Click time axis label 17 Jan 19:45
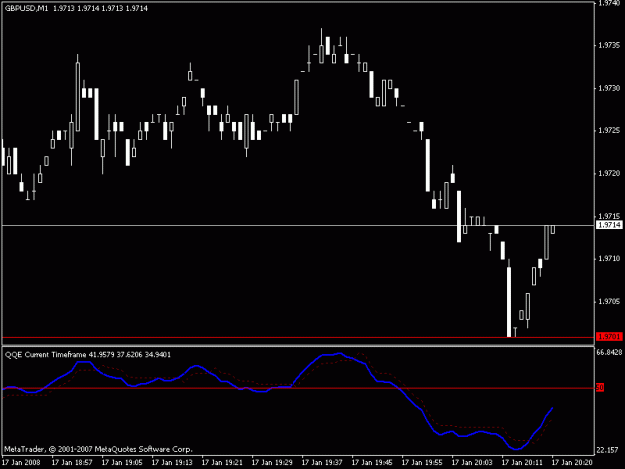The height and width of the screenshot is (469, 625). 372,462
